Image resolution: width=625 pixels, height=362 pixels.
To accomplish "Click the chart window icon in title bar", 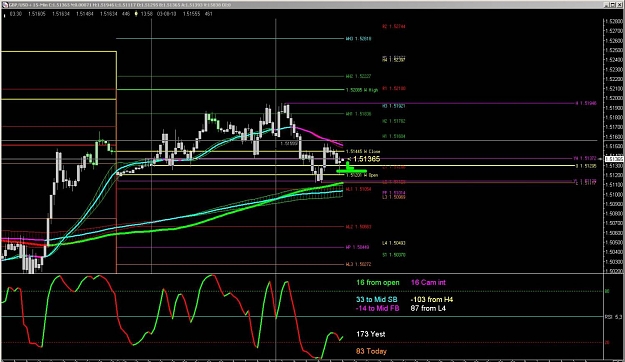I will click(4, 4).
